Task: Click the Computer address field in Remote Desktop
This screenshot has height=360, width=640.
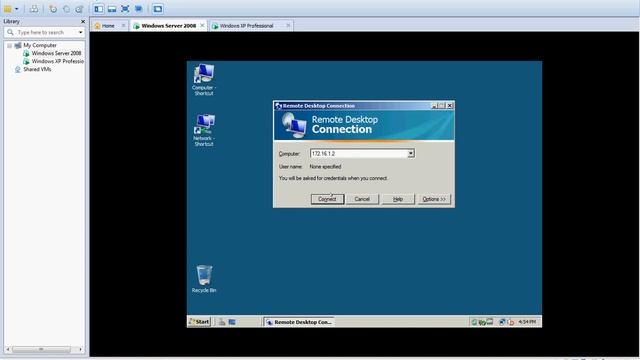Action: [359, 153]
